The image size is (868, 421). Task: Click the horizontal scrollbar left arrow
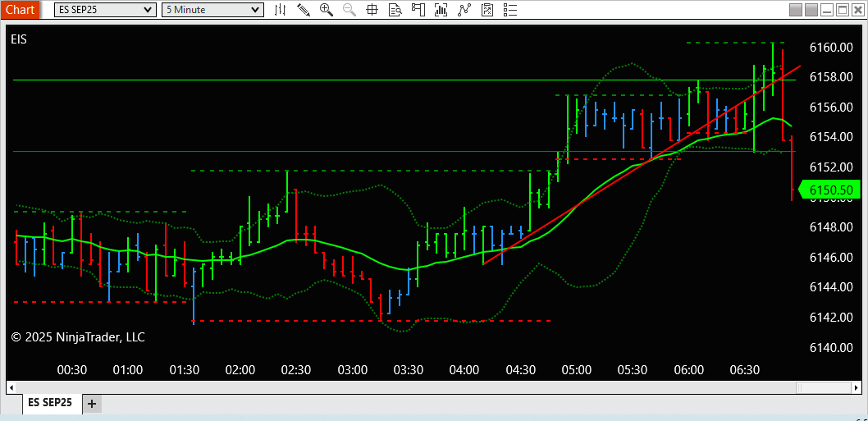click(x=11, y=387)
